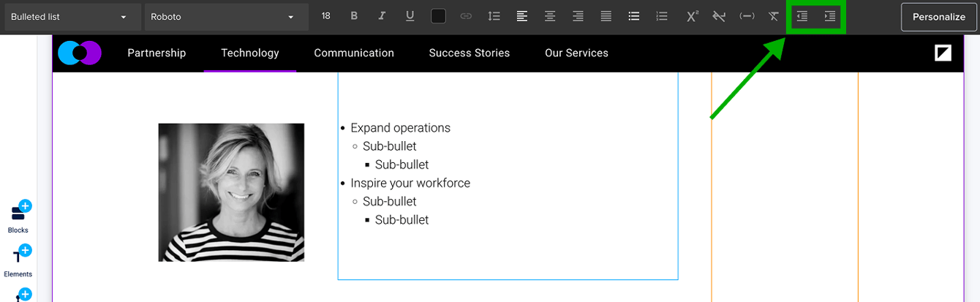Click second-level Sub-bullet under Inspire your workforce
Viewport: 980px width, 302px height.
tap(402, 219)
